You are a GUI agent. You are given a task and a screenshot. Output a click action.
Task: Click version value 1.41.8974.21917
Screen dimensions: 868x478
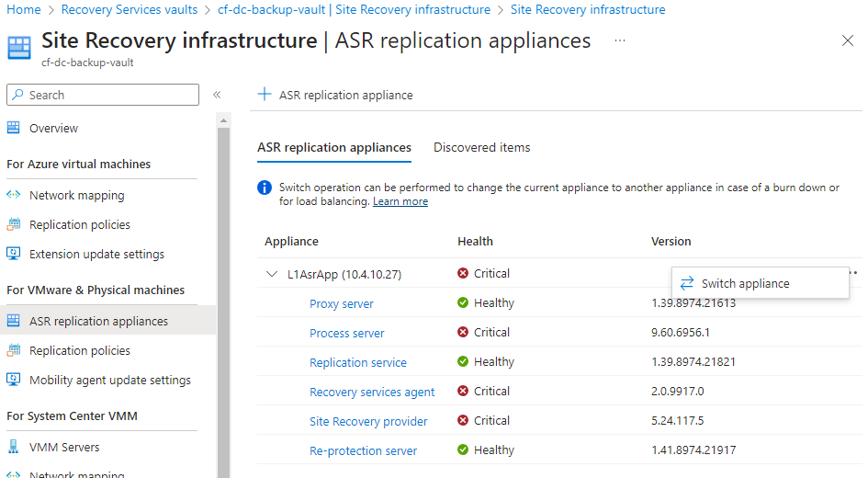coord(693,450)
